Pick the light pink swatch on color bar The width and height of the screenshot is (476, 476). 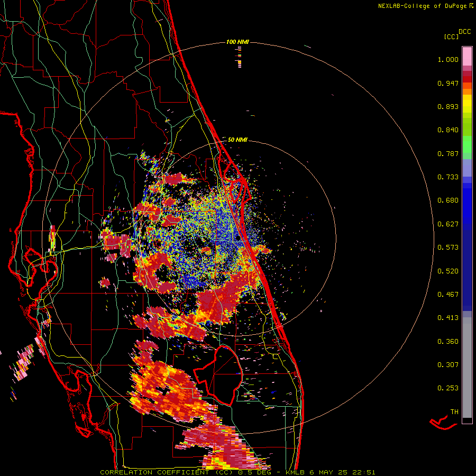click(467, 56)
